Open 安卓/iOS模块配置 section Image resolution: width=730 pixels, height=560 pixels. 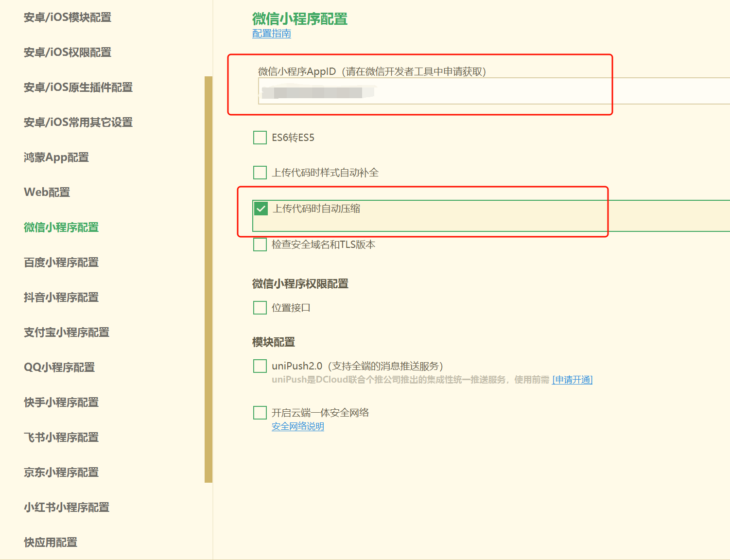68,17
